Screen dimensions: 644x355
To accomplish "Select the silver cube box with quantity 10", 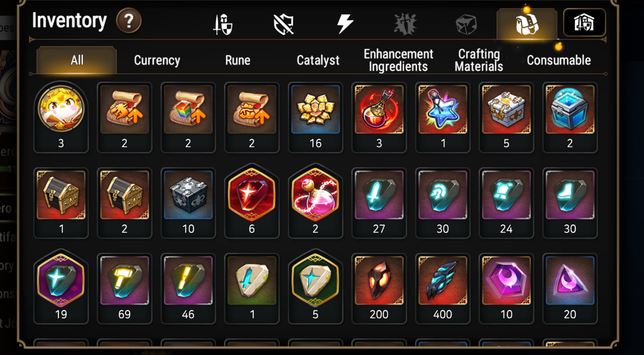I will 188,203.
